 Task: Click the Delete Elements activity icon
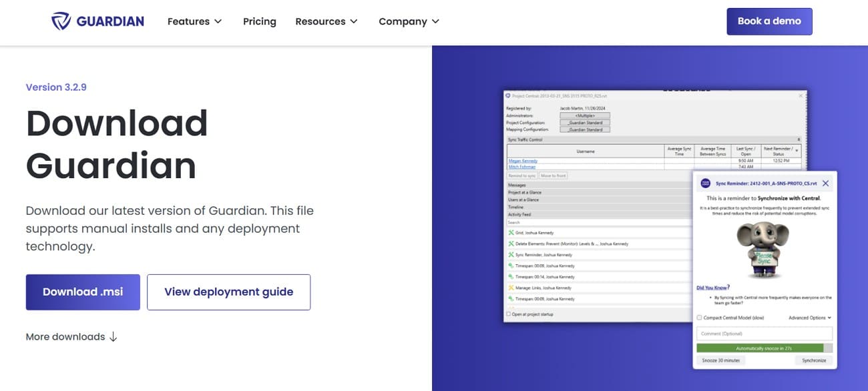(x=511, y=244)
